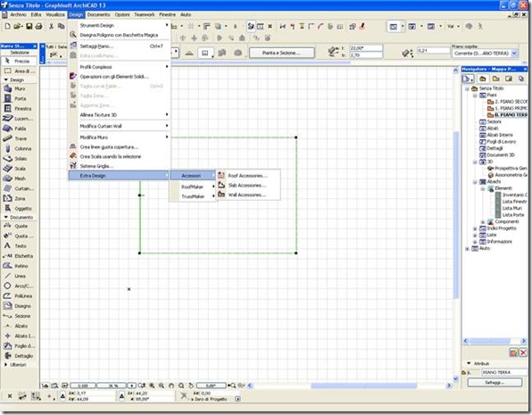Select the Arco/Cerchio tool
532x415 pixels.
point(19,286)
